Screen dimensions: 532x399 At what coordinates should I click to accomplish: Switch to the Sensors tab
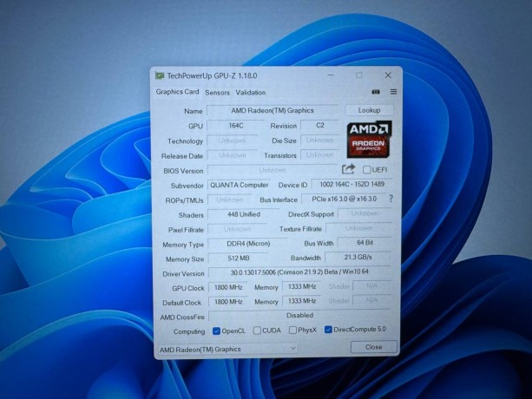217,92
